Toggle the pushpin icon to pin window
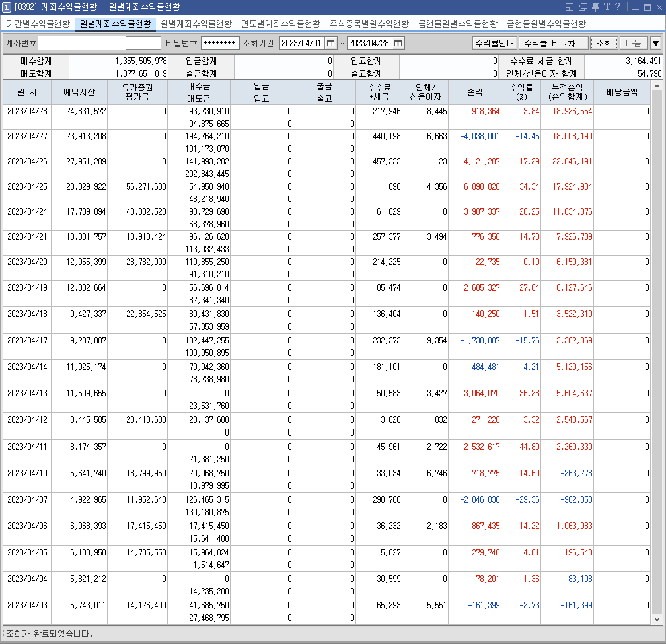This screenshot has height=644, width=666. coord(595,7)
